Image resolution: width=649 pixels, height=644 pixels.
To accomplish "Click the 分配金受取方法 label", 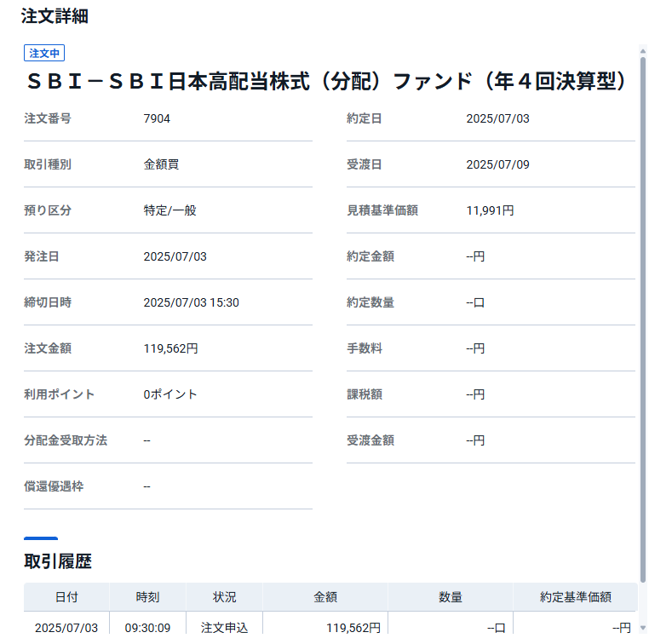I will (66, 440).
